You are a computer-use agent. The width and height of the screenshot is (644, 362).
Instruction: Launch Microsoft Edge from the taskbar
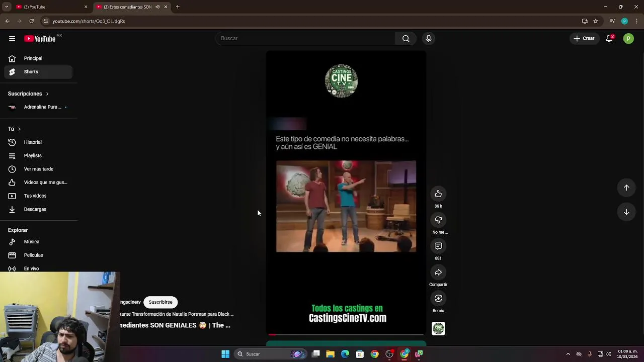[x=345, y=354]
